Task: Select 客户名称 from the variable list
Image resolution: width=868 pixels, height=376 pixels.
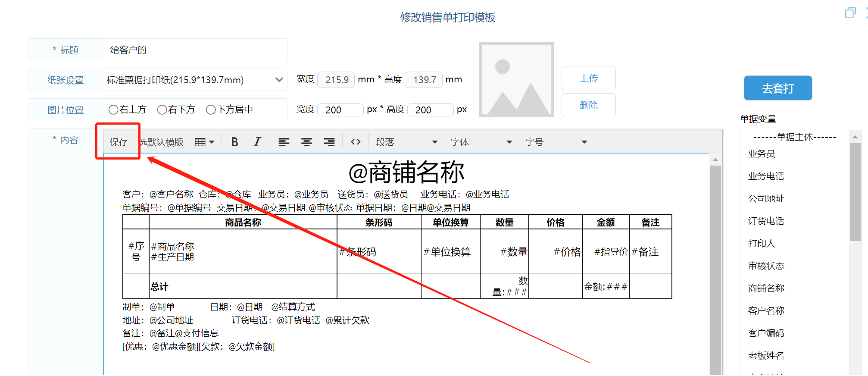Action: click(766, 311)
